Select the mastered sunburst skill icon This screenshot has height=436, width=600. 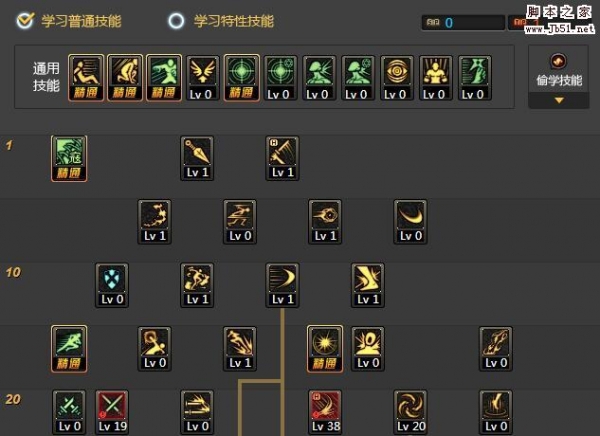[x=324, y=349]
